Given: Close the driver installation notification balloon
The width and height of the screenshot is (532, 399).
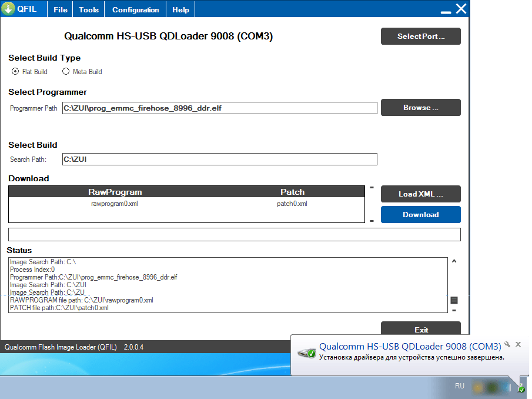Looking at the screenshot, I should click(x=518, y=344).
